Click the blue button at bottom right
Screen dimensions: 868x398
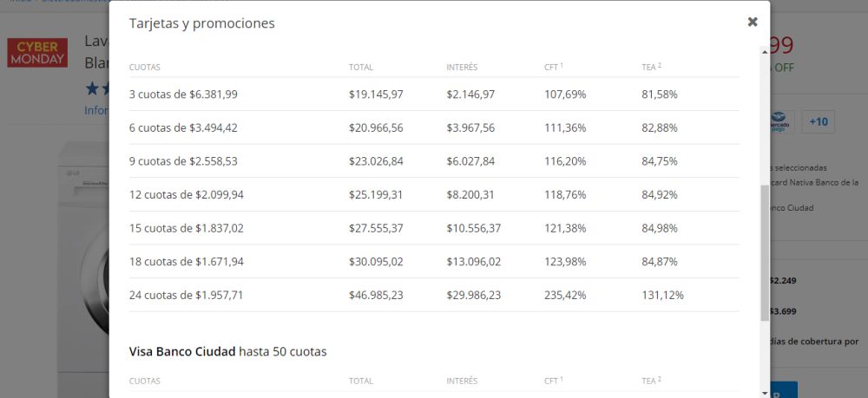click(x=783, y=389)
